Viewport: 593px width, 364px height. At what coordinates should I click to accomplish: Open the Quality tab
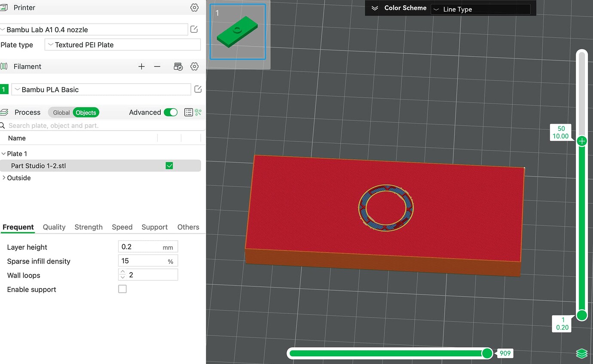click(54, 227)
